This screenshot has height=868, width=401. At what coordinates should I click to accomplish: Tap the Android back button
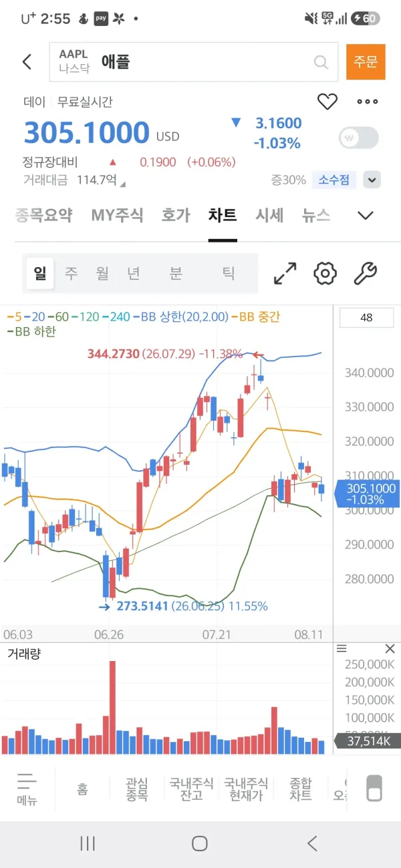(x=312, y=843)
